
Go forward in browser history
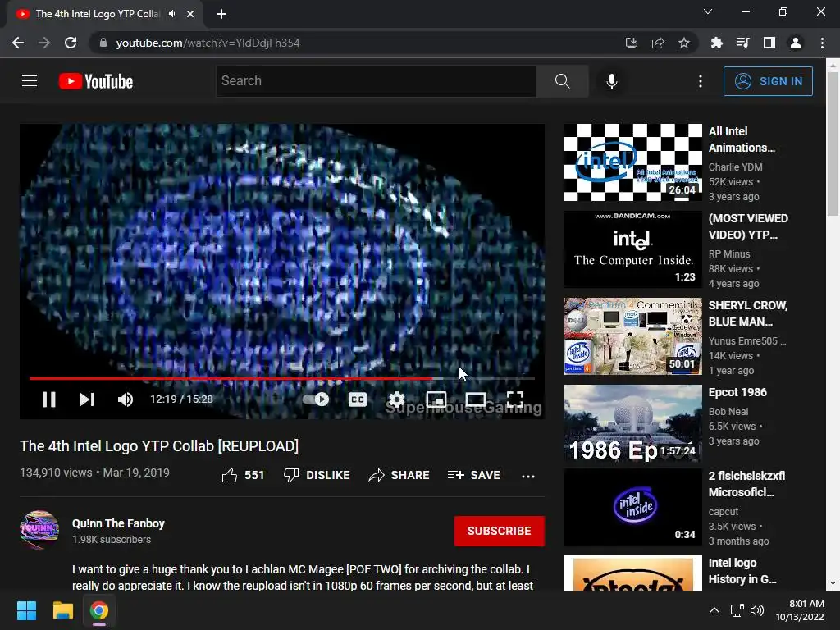tap(44, 43)
